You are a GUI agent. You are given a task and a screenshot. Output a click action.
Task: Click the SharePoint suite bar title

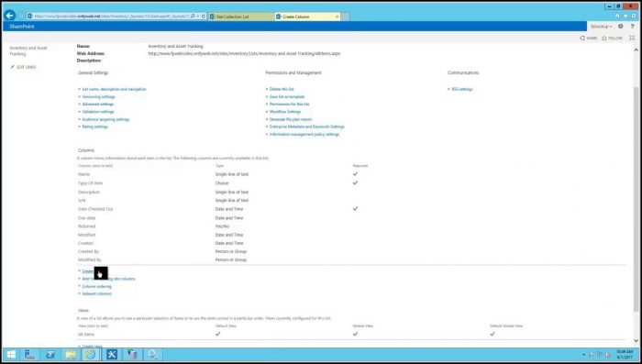22,27
